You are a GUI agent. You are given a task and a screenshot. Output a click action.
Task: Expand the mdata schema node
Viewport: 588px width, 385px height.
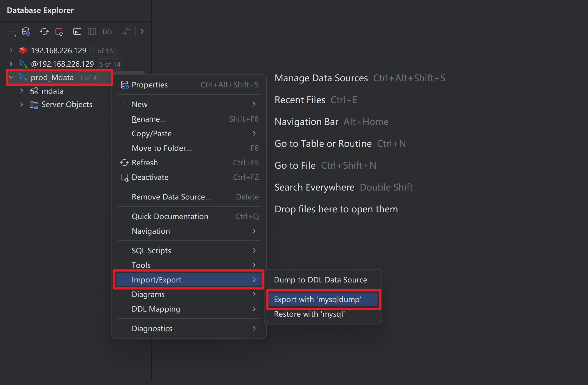click(22, 91)
